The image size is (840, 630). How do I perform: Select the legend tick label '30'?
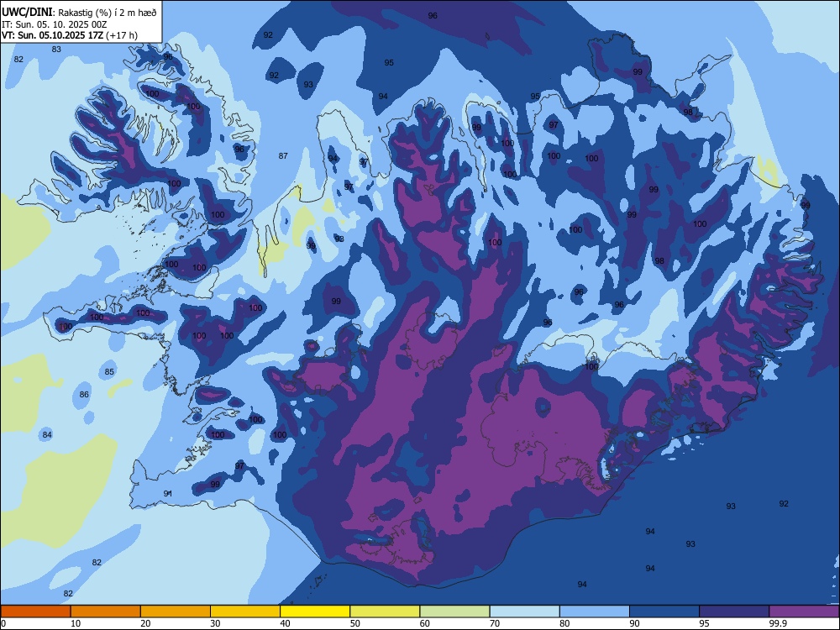pyautogui.click(x=215, y=623)
